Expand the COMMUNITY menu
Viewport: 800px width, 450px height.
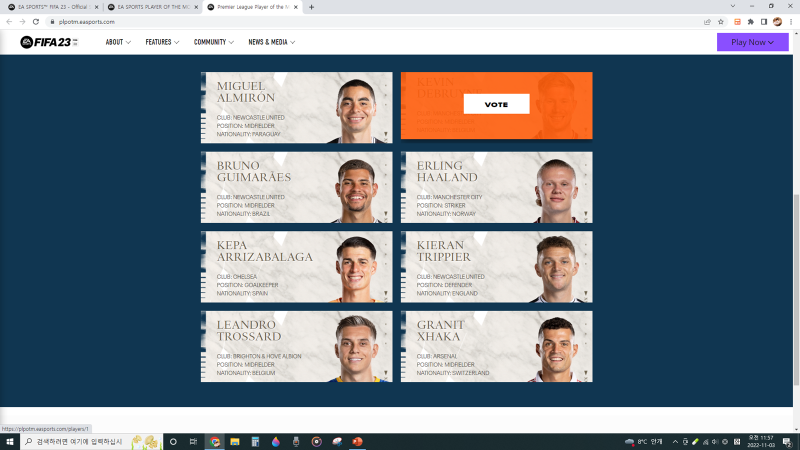pos(214,42)
